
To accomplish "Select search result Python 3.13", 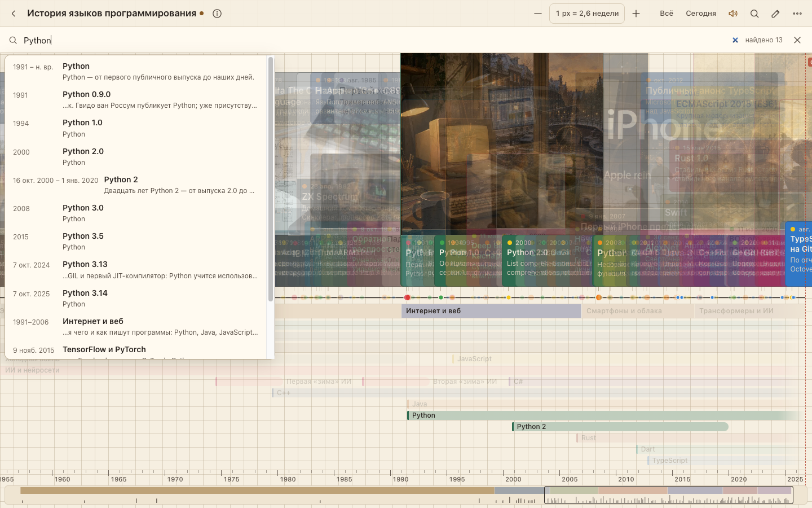I will point(136,269).
